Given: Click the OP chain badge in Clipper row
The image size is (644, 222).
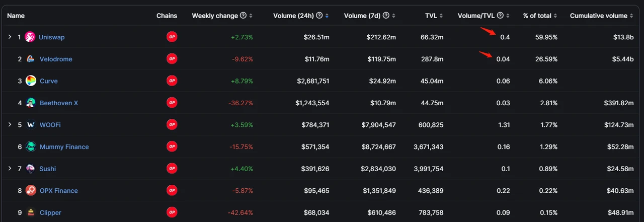Looking at the screenshot, I should pyautogui.click(x=172, y=212).
